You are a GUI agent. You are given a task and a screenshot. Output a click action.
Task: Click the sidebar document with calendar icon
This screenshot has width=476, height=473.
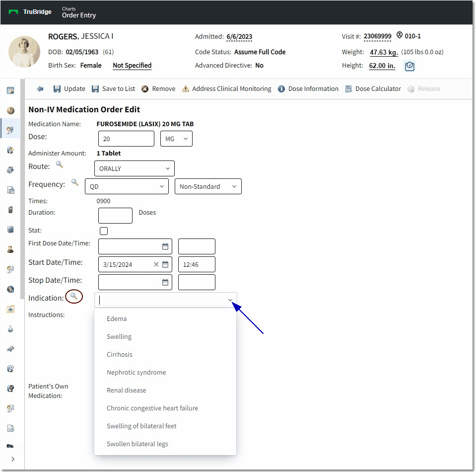[x=10, y=190]
